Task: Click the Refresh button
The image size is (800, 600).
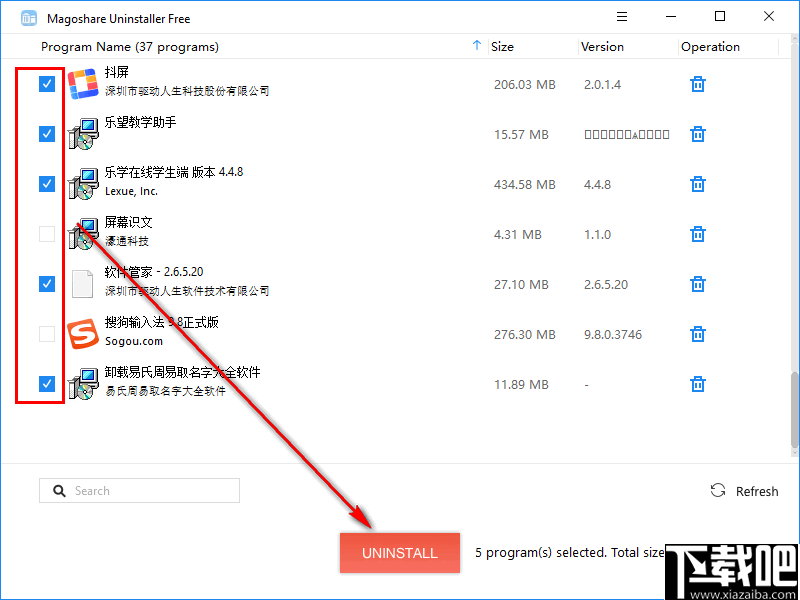Action: (x=744, y=490)
